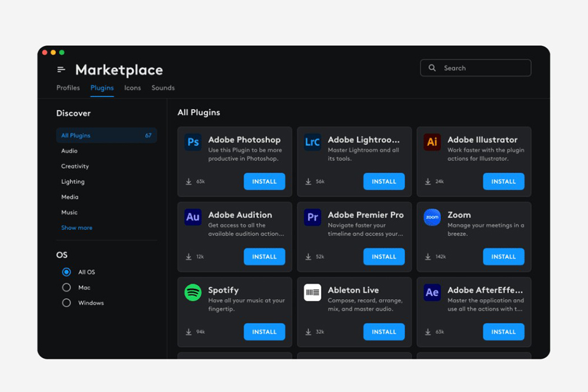Image resolution: width=588 pixels, height=392 pixels.
Task: Switch to the Sounds tab
Action: (163, 88)
